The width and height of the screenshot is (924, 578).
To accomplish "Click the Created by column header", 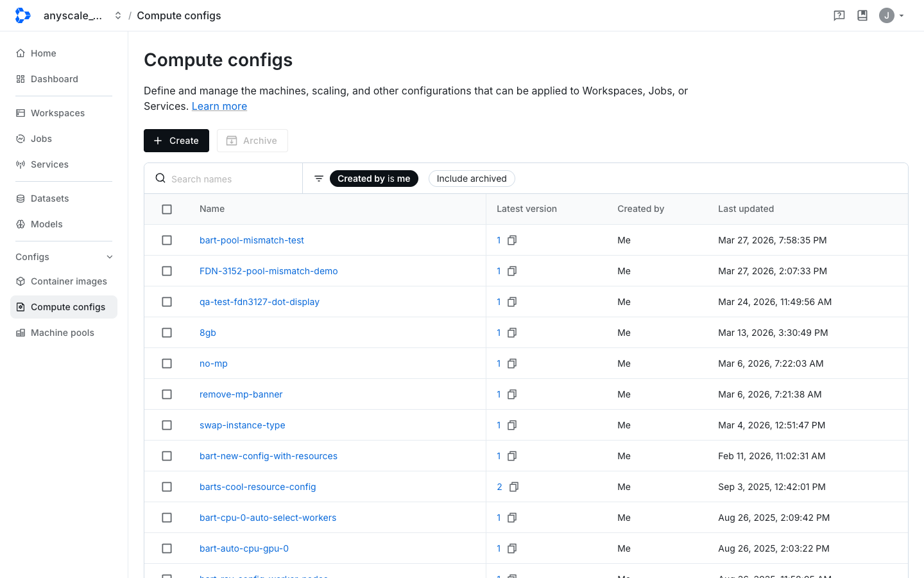I will (640, 209).
